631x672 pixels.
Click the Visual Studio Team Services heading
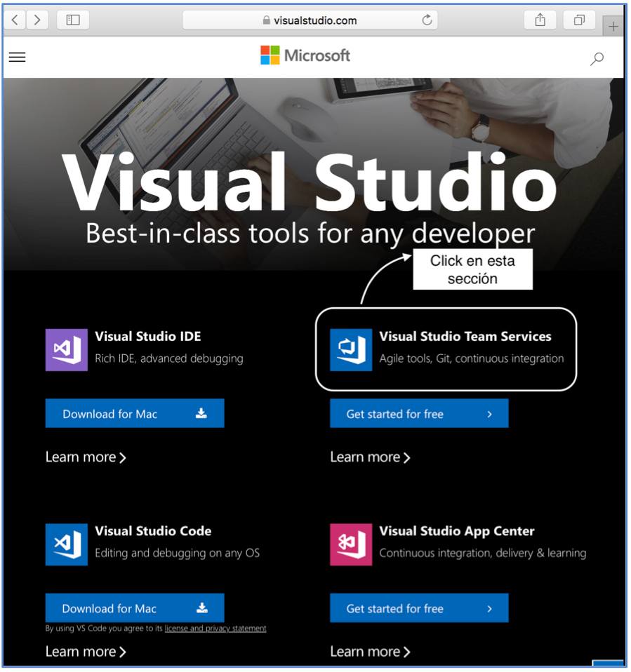click(x=465, y=337)
